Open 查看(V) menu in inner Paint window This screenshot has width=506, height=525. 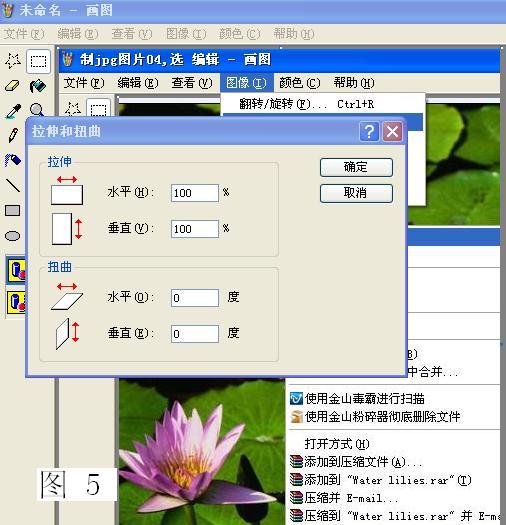[192, 83]
